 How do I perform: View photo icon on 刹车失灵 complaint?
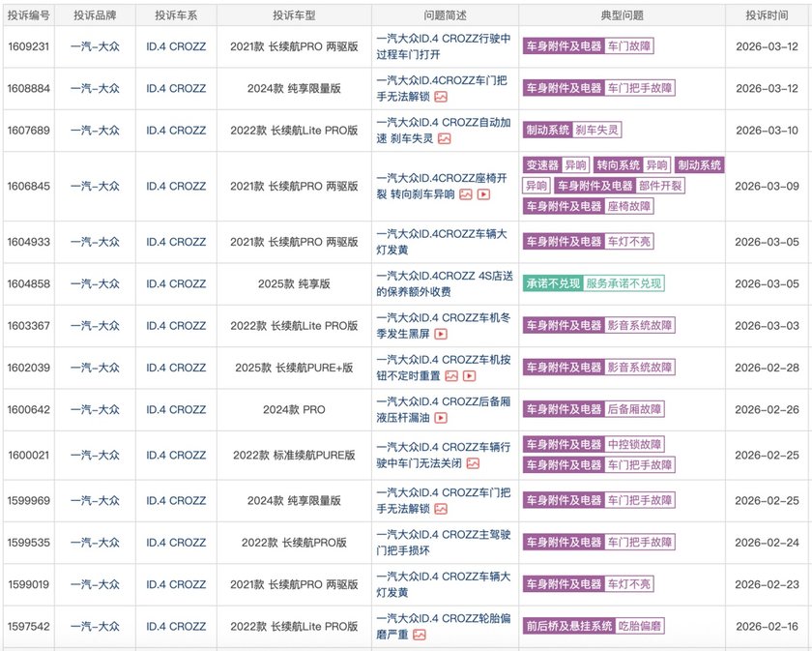(445, 138)
